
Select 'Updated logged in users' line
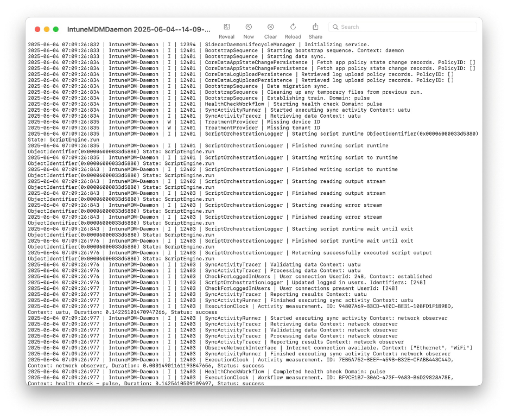coord(227,282)
